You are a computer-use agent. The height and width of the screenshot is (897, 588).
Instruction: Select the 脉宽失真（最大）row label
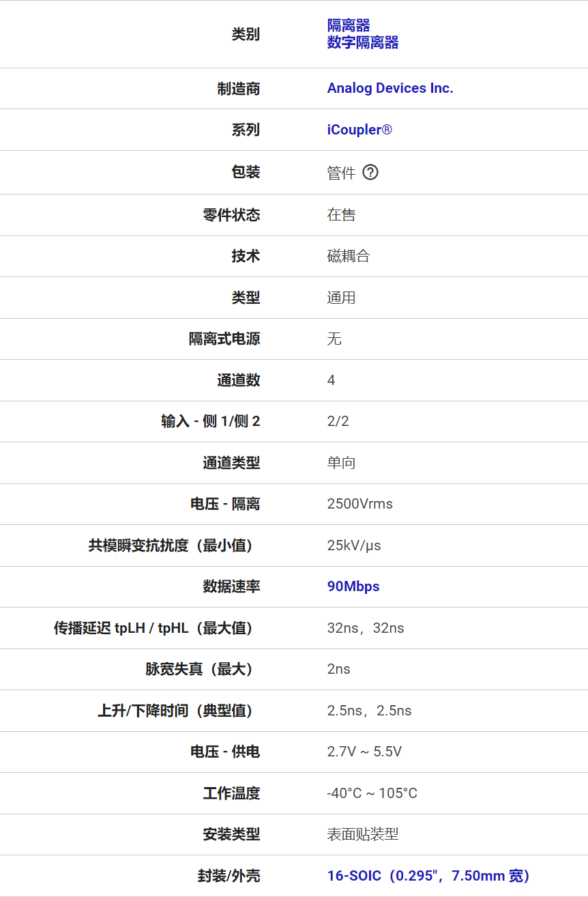pos(202,669)
